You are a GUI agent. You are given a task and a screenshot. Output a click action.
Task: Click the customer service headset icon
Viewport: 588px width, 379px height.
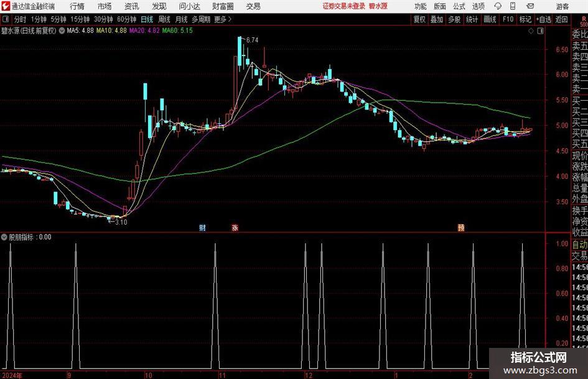[498, 6]
